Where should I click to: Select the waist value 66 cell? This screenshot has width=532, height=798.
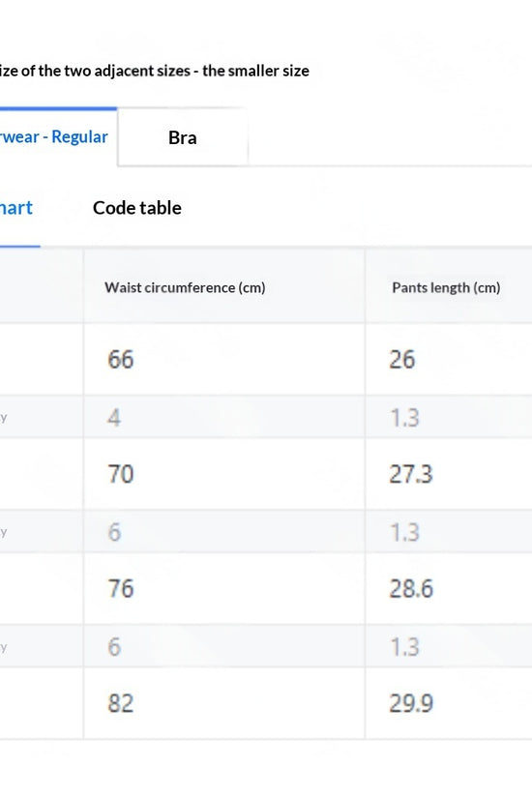[x=224, y=359]
